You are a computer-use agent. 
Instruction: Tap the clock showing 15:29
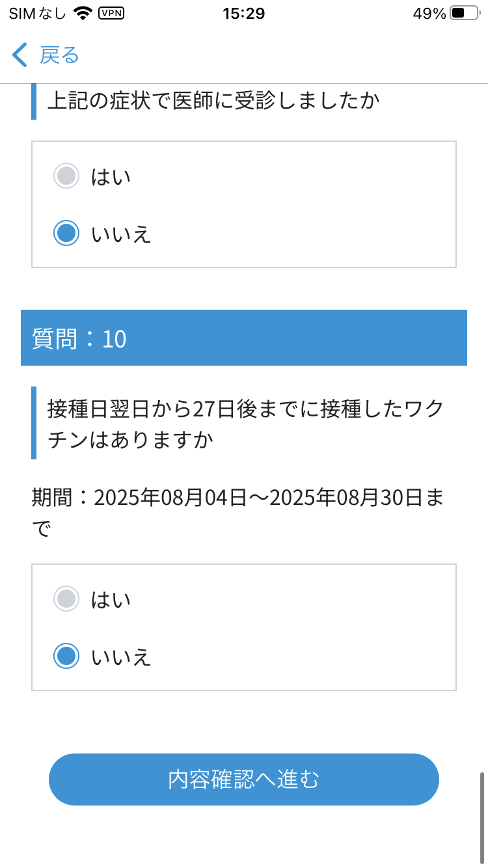point(244,13)
